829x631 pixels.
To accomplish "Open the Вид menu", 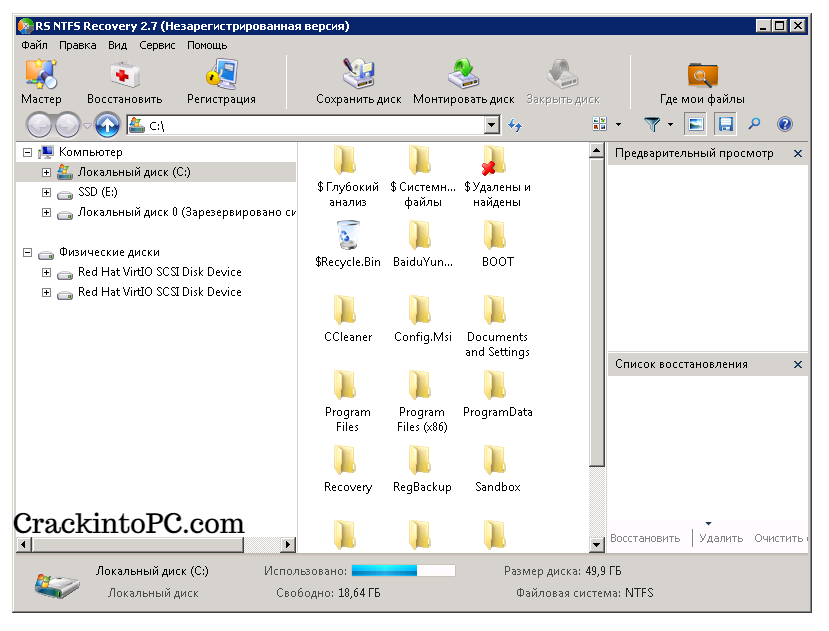I will click(117, 45).
